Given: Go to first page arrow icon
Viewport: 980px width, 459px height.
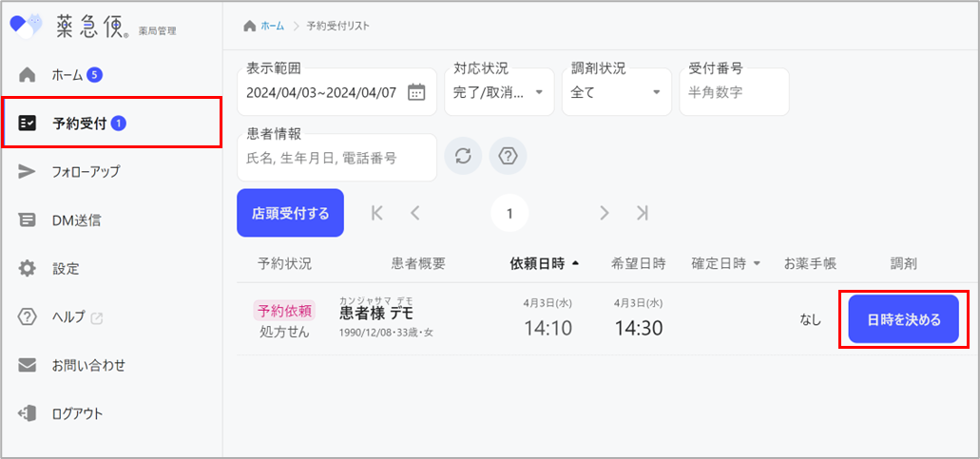Looking at the screenshot, I should pyautogui.click(x=377, y=213).
